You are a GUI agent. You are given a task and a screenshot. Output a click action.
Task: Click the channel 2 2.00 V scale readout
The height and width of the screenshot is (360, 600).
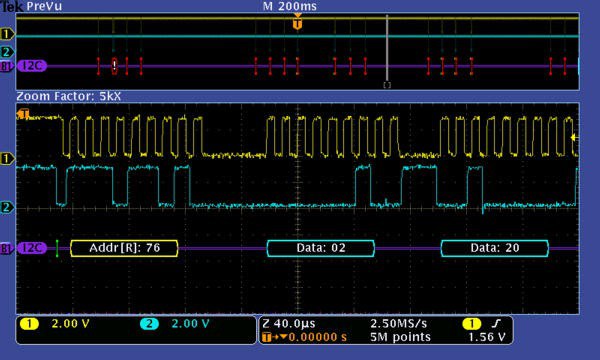pos(190,324)
